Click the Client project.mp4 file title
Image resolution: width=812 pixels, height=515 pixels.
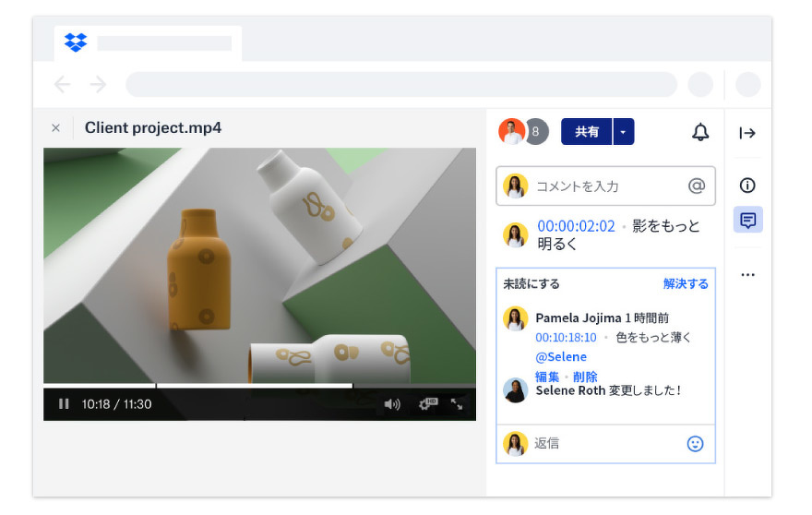pyautogui.click(x=153, y=127)
